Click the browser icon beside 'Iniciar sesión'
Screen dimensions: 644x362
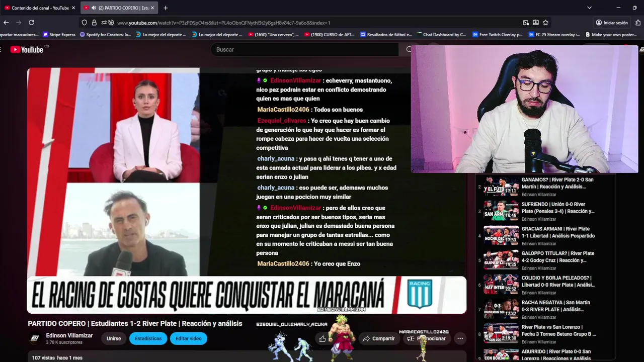pos(638,23)
